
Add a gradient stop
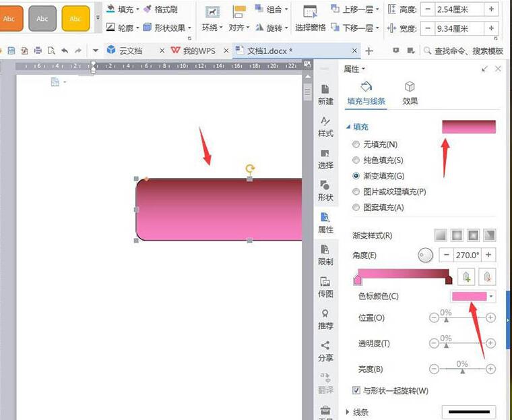(466, 277)
